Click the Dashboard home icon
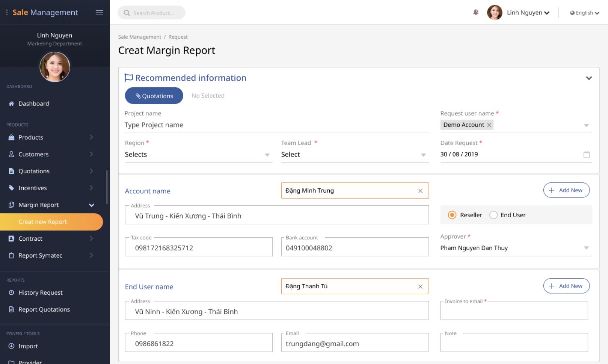Image resolution: width=608 pixels, height=364 pixels. pyautogui.click(x=11, y=104)
